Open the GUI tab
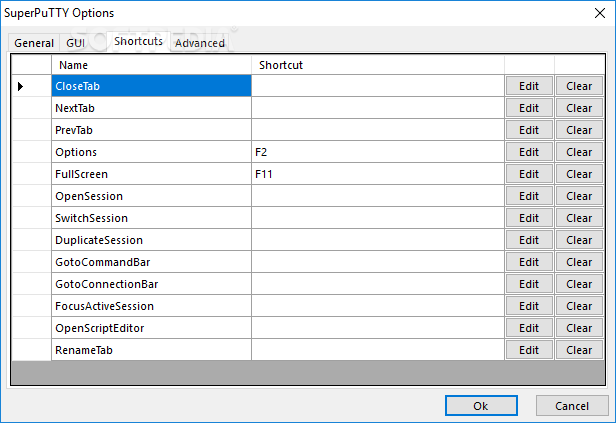This screenshot has width=616, height=423. coord(75,42)
